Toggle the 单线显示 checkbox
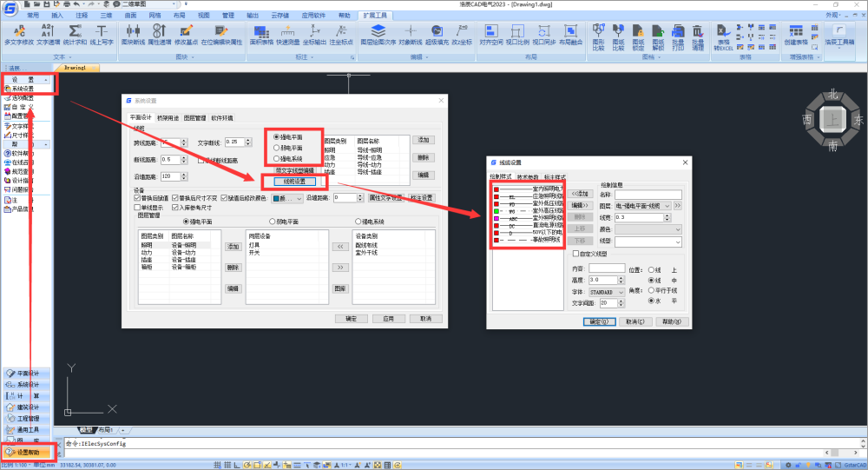The height and width of the screenshot is (470, 868). tap(135, 208)
